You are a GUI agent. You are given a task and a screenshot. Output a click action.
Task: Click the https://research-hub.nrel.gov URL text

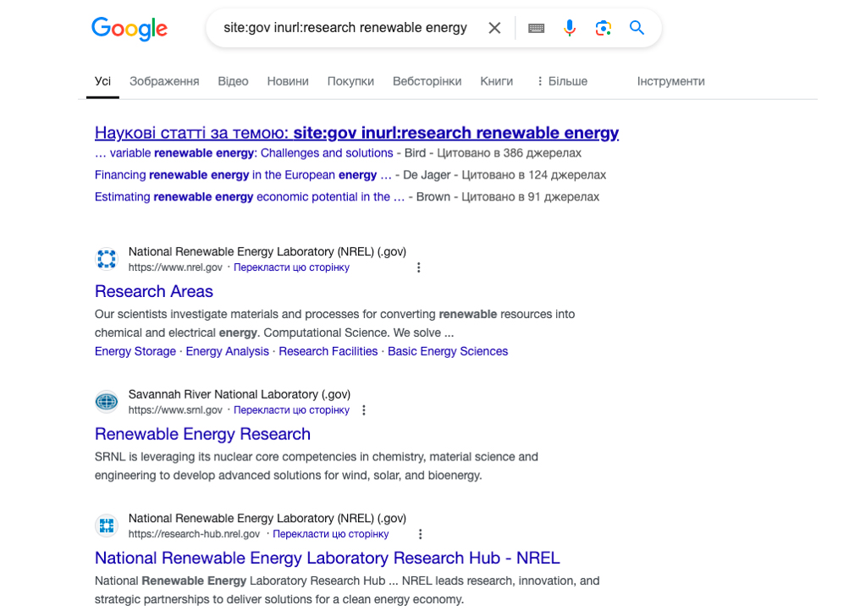tap(194, 534)
